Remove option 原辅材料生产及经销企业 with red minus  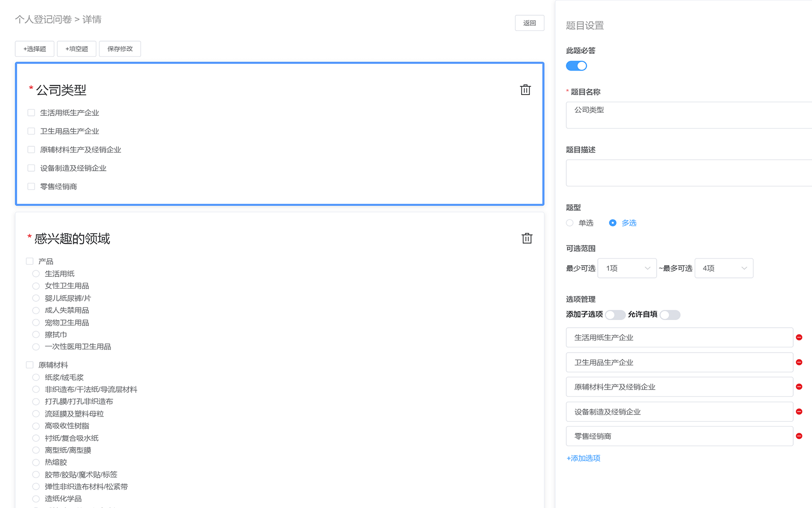799,387
